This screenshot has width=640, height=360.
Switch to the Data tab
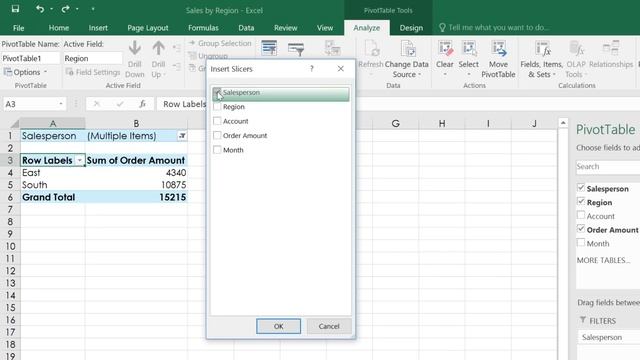click(246, 28)
